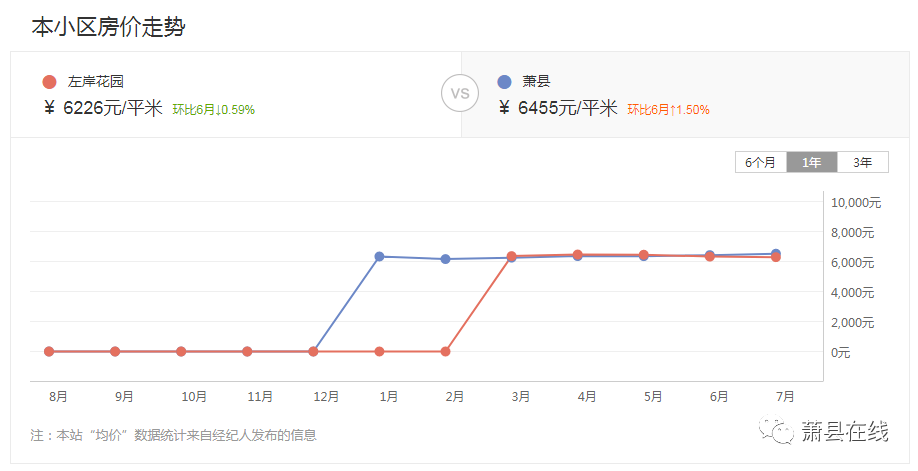Click the blue data point at 1月
918x471 pixels.
pos(379,257)
